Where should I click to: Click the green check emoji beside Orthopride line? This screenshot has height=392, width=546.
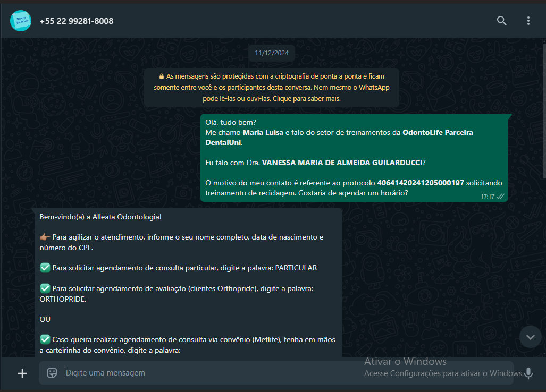coord(45,288)
